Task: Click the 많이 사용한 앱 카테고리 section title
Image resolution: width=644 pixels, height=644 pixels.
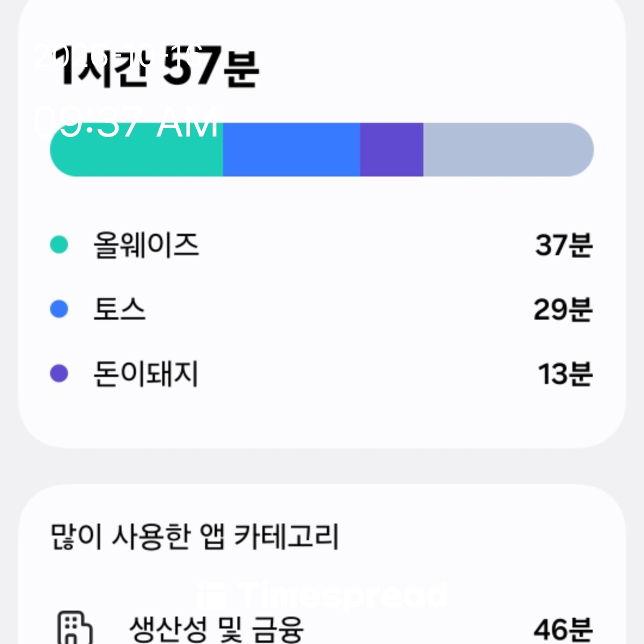Action: [x=194, y=537]
